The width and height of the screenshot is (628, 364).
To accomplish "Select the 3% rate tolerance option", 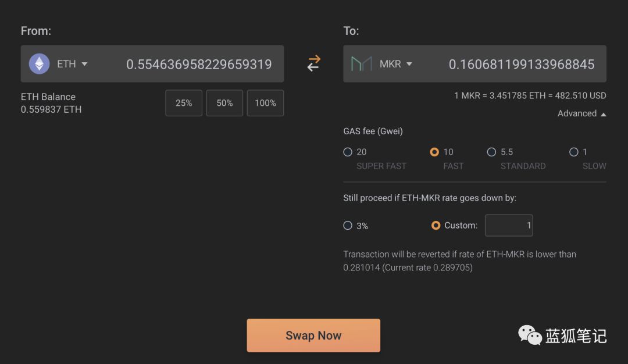I will click(x=348, y=226).
